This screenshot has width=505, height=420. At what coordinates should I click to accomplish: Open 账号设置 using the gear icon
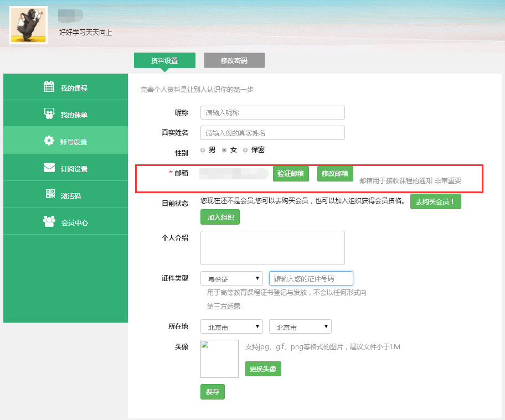[x=48, y=141]
